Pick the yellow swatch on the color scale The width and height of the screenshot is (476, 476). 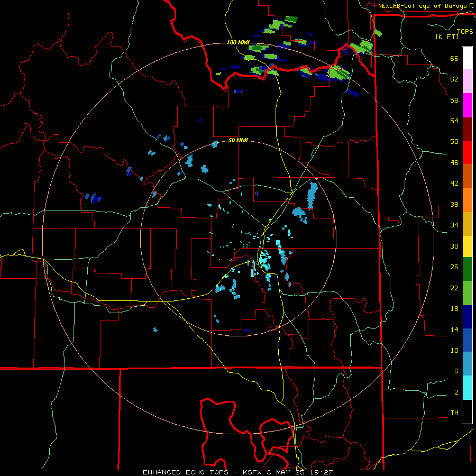click(x=467, y=246)
